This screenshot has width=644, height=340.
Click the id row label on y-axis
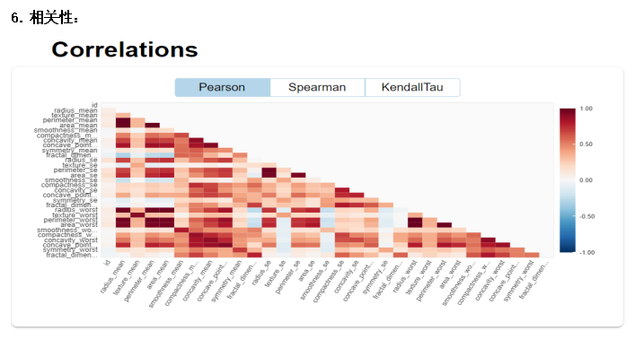[94, 105]
